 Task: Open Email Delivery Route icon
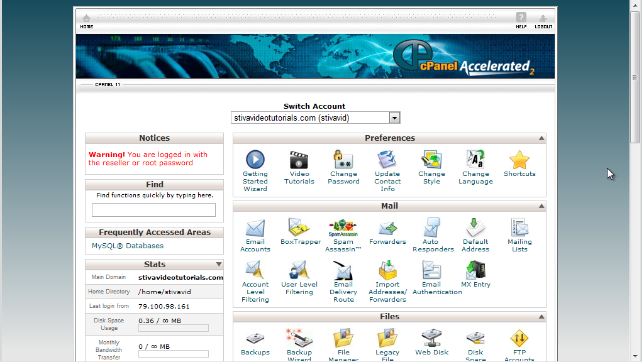343,270
